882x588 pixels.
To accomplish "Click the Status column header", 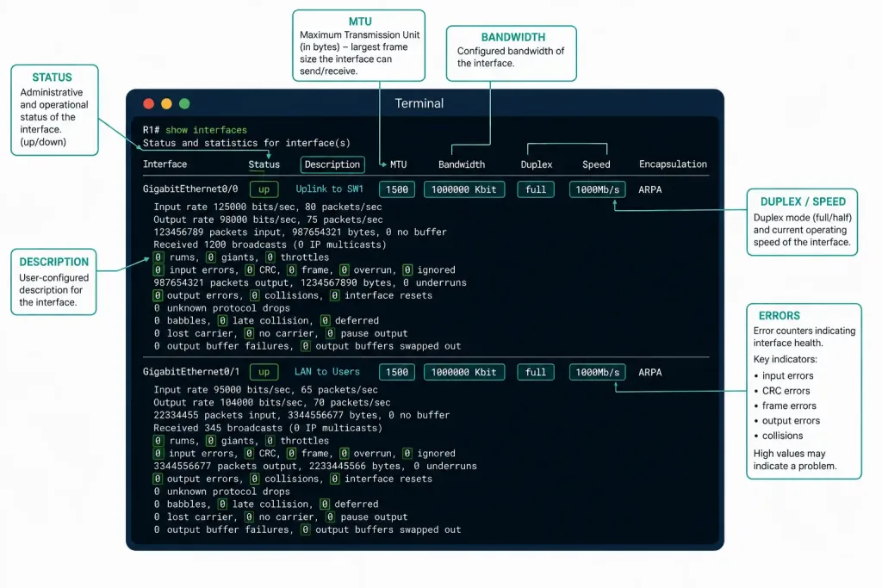I will 264,164.
